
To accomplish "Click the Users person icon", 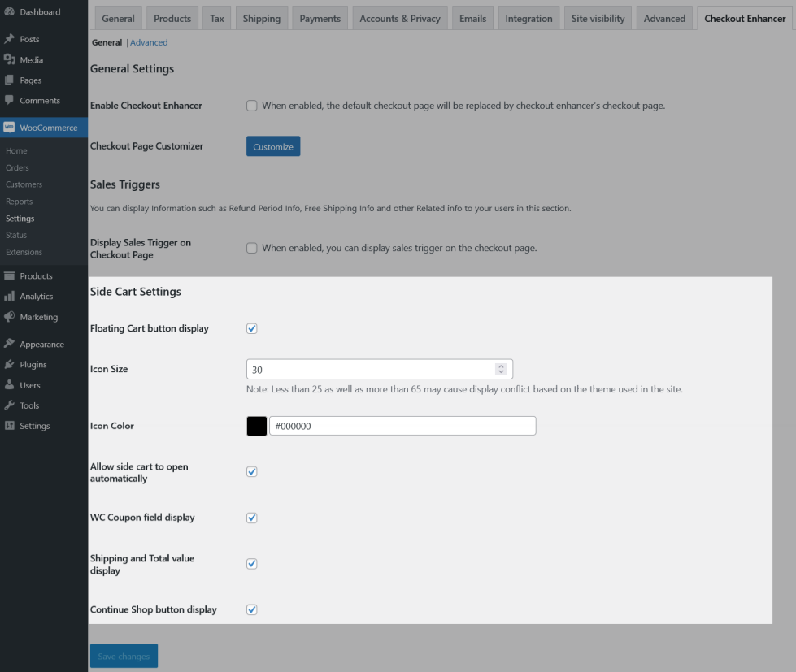I will (9, 384).
